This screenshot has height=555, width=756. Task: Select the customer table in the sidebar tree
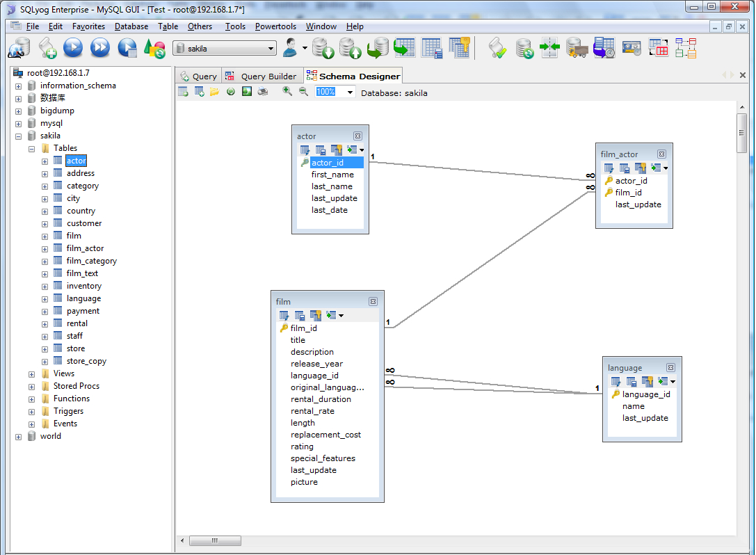click(83, 223)
